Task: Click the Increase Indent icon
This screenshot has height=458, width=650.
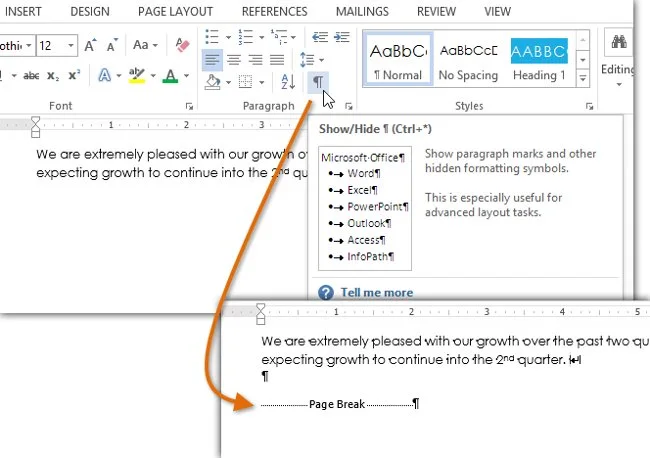Action: pos(342,37)
